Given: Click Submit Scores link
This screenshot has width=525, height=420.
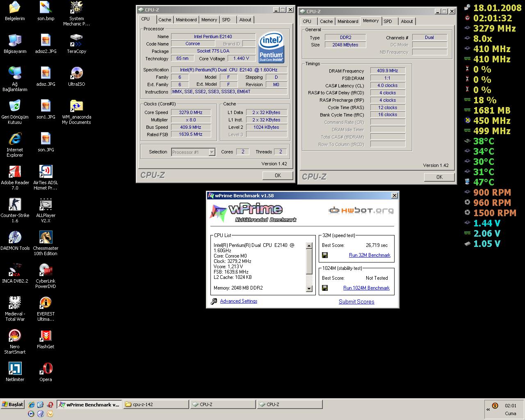Looking at the screenshot, I should (356, 301).
